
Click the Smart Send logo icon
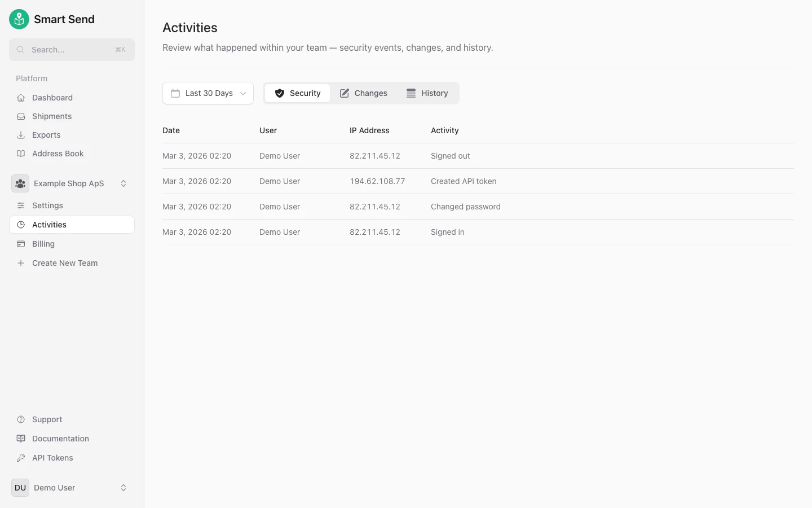(x=19, y=19)
